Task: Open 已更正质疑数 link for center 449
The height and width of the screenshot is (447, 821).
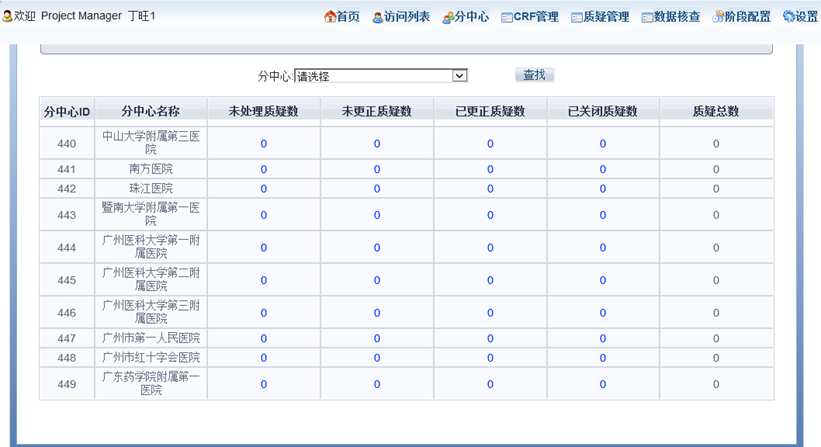Action: tap(490, 384)
